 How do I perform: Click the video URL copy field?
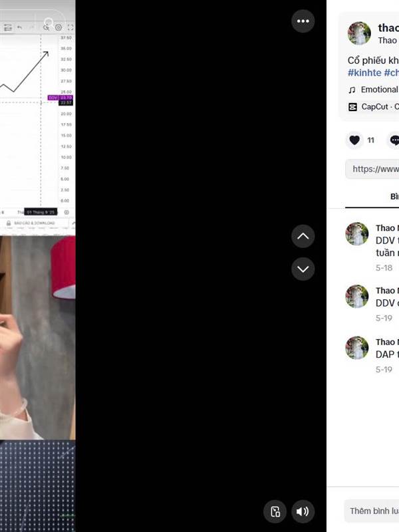[372, 169]
